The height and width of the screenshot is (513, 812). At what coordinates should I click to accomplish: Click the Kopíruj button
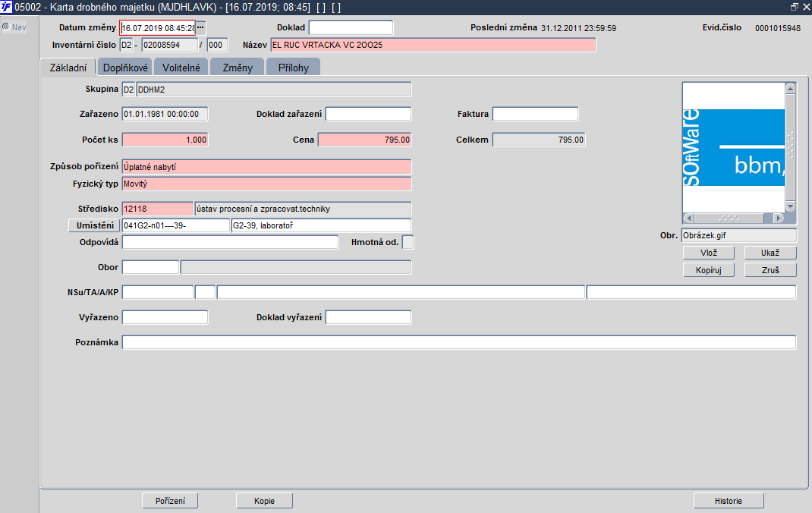(709, 269)
